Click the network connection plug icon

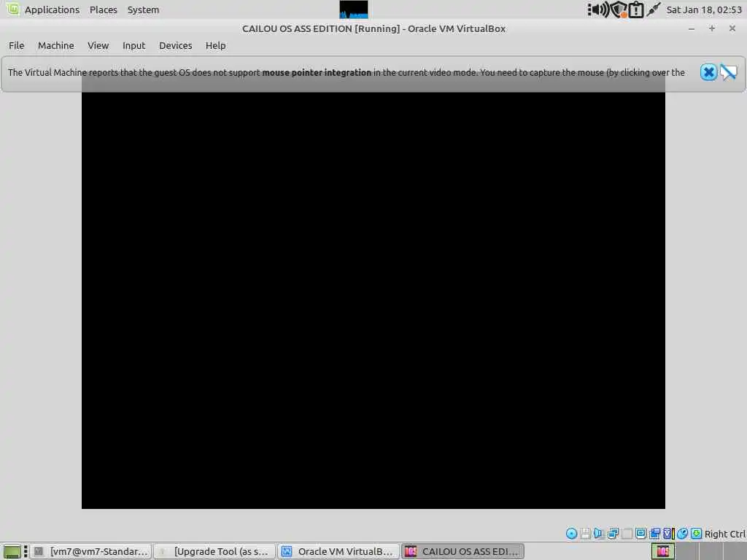[x=653, y=9]
